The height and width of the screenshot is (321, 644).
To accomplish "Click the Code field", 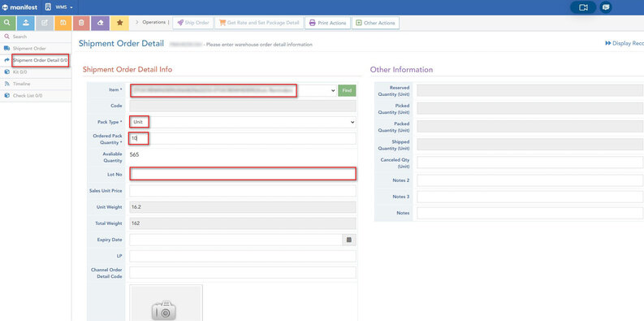I will point(243,106).
